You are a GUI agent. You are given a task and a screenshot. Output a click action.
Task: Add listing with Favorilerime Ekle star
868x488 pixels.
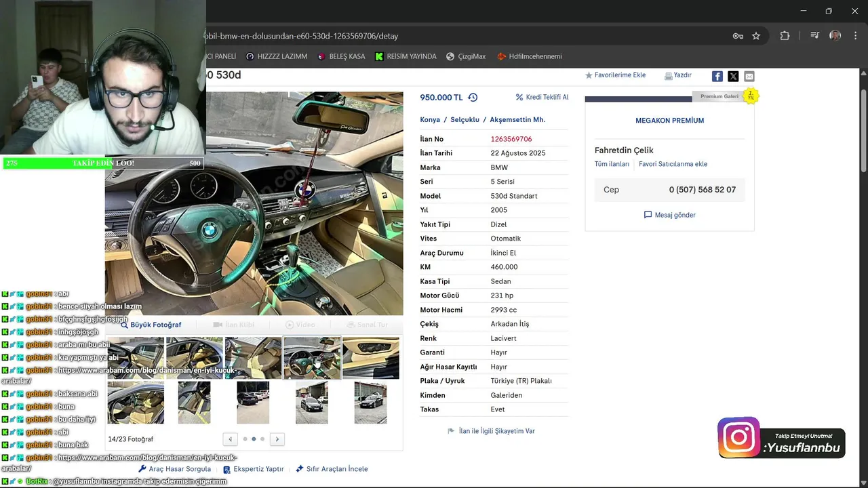coord(616,75)
